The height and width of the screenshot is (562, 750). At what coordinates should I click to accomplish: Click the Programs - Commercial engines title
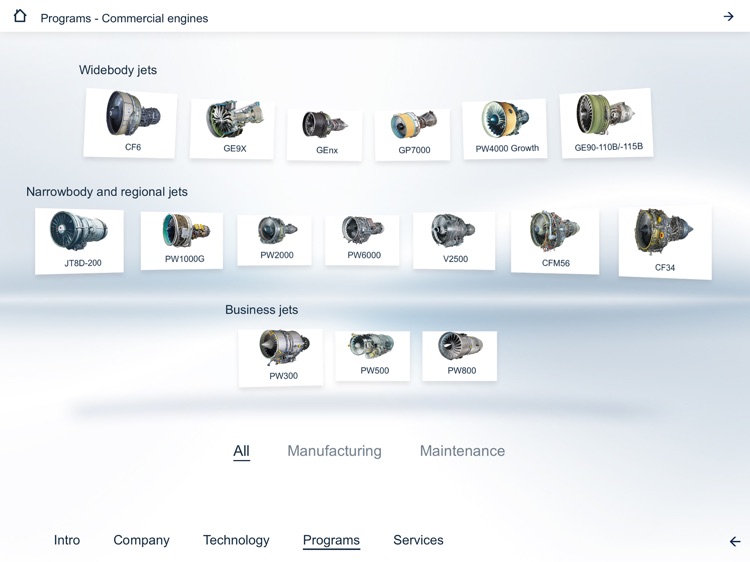coord(124,18)
